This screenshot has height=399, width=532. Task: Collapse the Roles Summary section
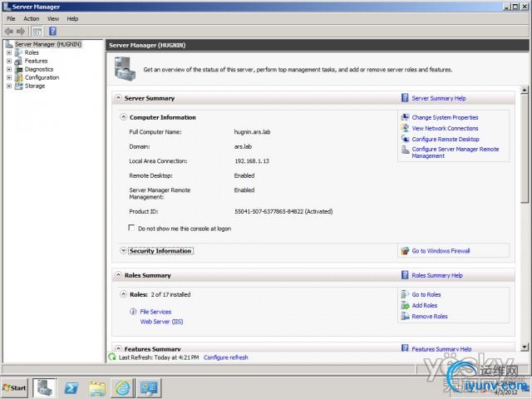click(x=118, y=275)
